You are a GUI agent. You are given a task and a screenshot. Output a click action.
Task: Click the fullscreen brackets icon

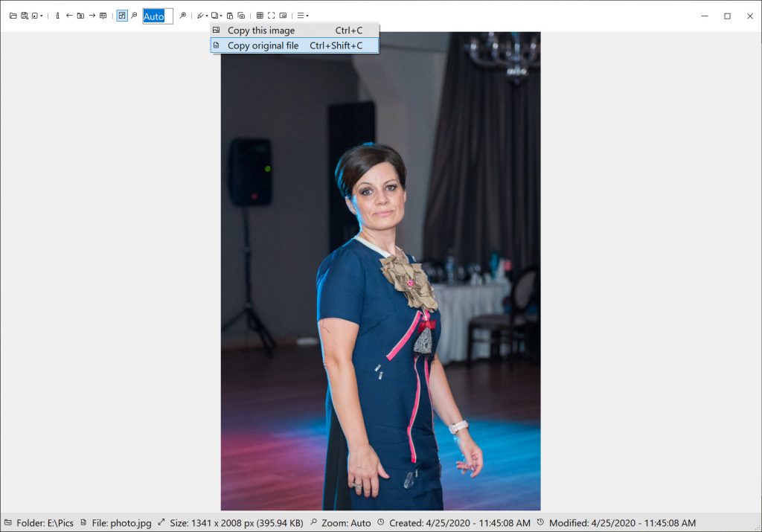tap(271, 16)
